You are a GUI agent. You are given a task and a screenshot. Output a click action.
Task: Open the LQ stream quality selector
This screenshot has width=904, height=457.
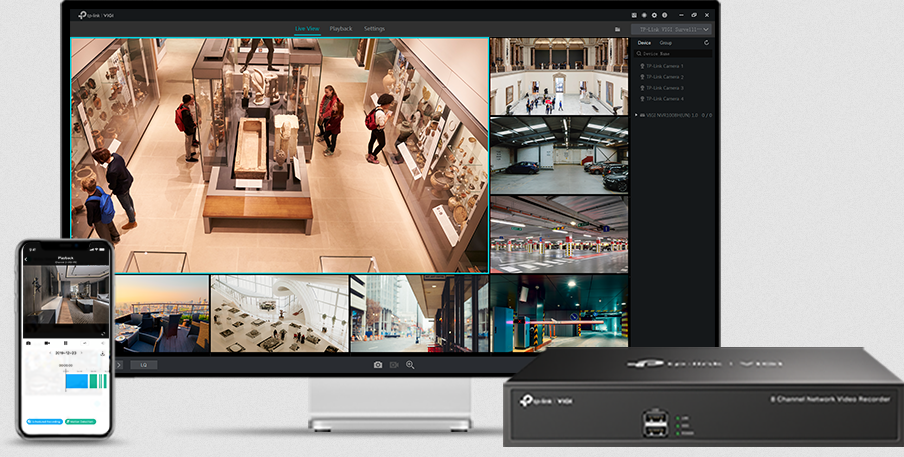(143, 365)
